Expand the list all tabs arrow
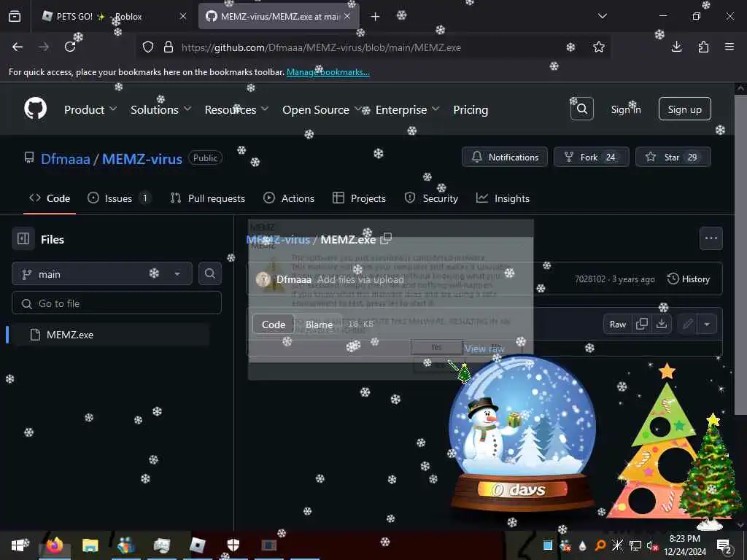This screenshot has width=747, height=560. [602, 16]
